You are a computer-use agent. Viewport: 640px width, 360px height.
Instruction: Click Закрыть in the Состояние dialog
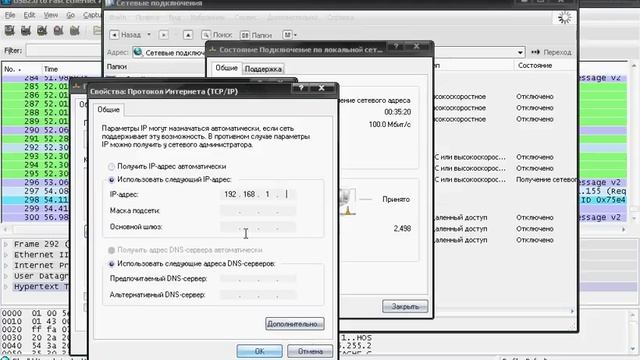pyautogui.click(x=405, y=306)
